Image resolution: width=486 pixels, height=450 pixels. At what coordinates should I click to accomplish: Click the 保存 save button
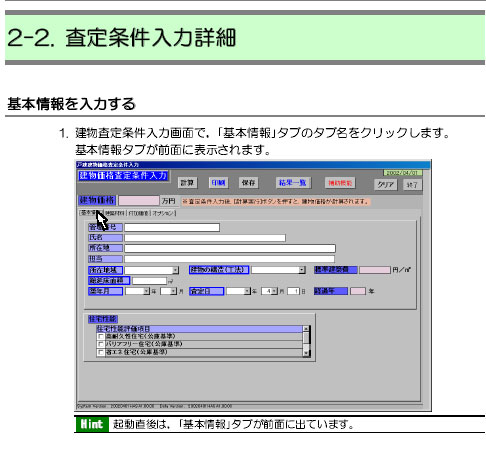coord(248,183)
